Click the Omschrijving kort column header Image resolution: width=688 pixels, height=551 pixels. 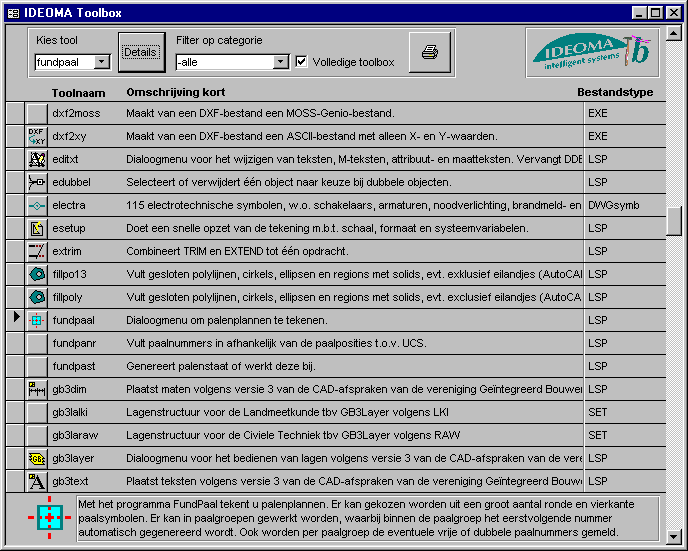176,92
